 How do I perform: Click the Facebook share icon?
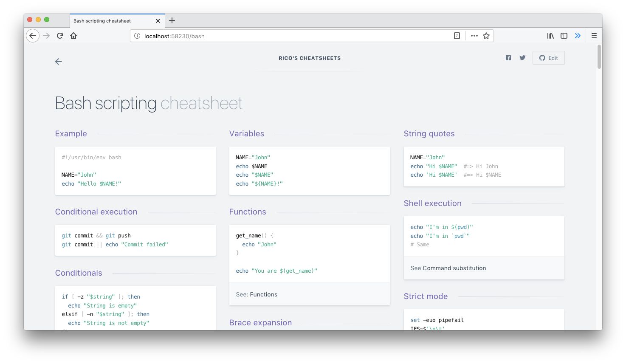pos(508,57)
